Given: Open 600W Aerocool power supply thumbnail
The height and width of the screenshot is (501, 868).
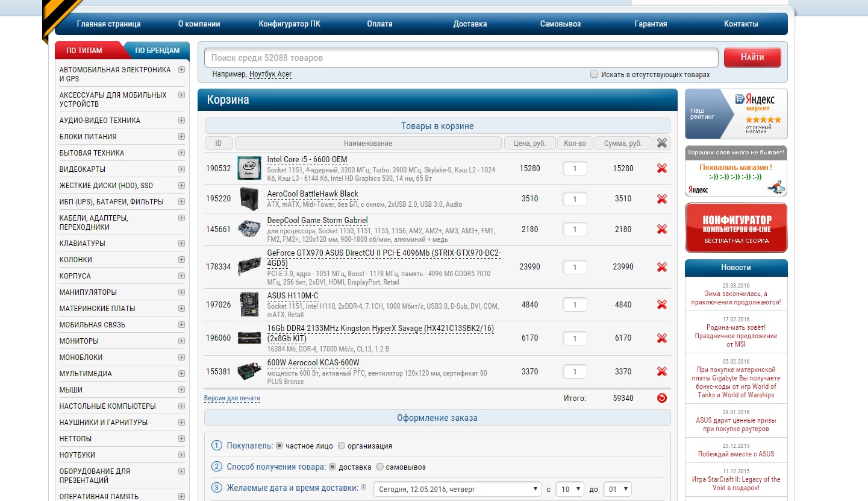Looking at the screenshot, I should 249,371.
